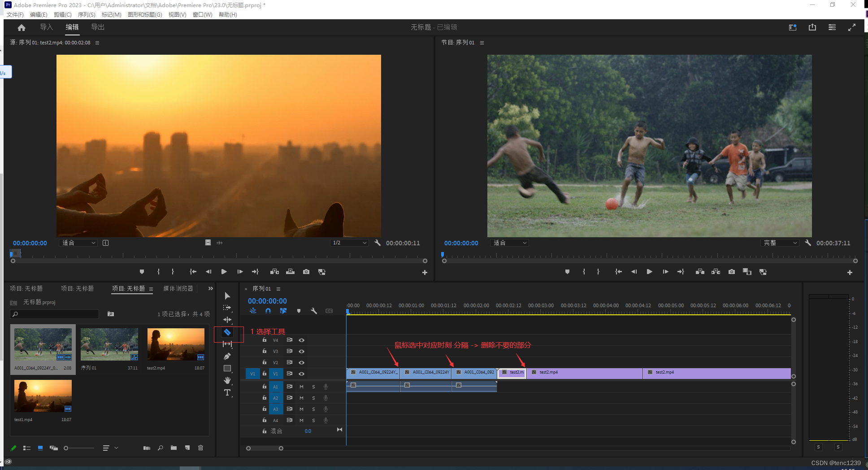The image size is (868, 470).
Task: Open Program monitor zoom dropdown 适合
Action: (510, 243)
